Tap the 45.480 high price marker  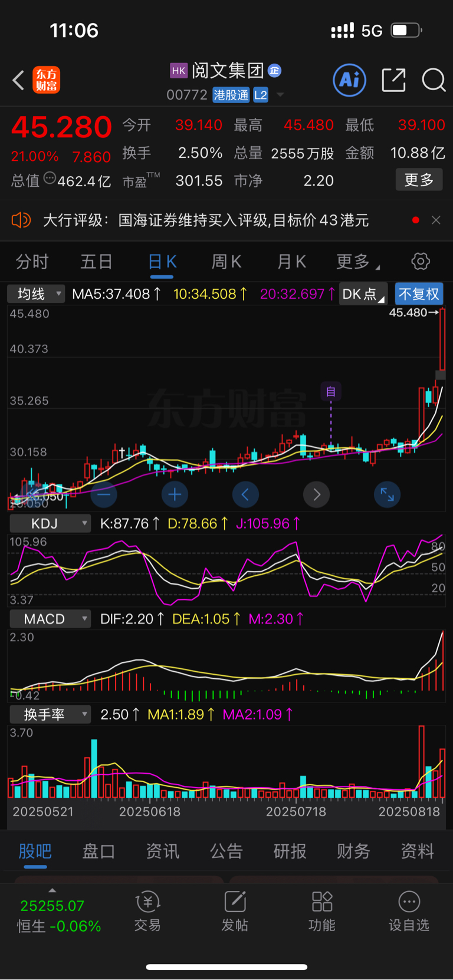coord(413,312)
